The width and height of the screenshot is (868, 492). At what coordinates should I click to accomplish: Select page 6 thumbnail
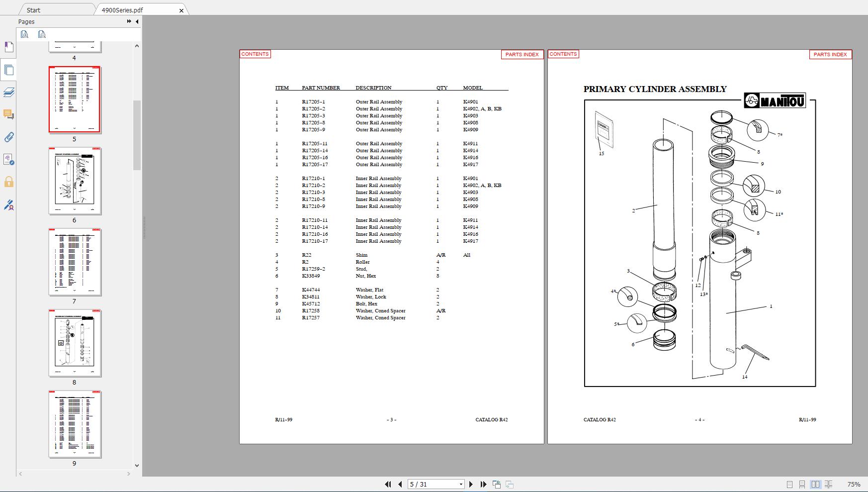75,181
